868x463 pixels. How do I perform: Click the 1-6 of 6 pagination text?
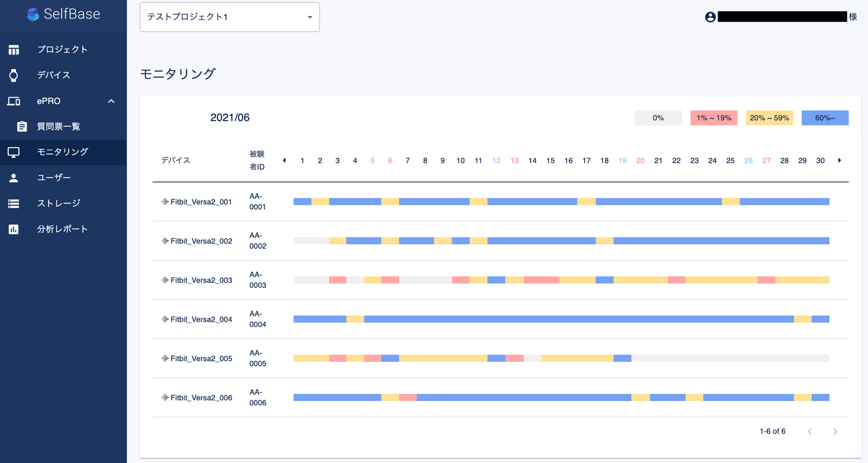[772, 432]
